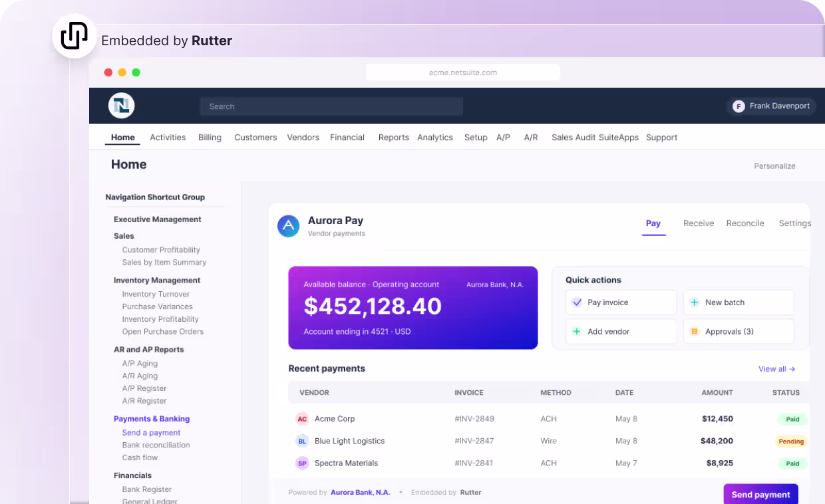This screenshot has height=504, width=825.
Task: Open the Customers menu
Action: point(255,138)
